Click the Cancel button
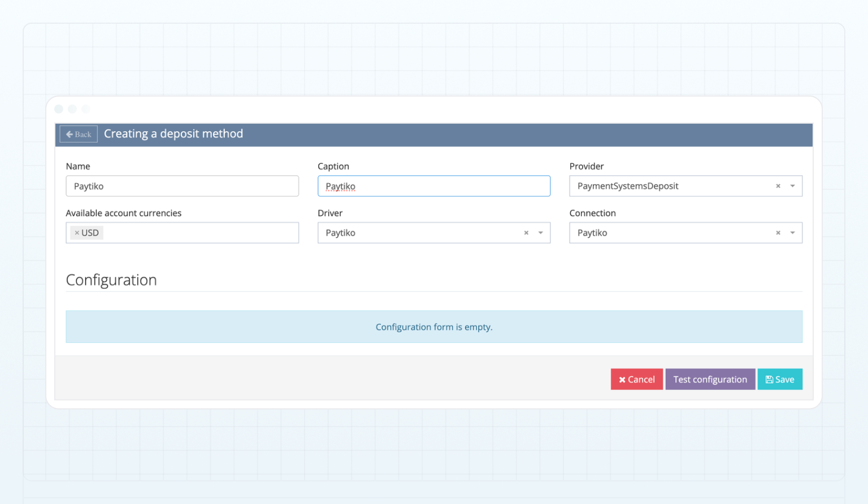 [x=637, y=379]
